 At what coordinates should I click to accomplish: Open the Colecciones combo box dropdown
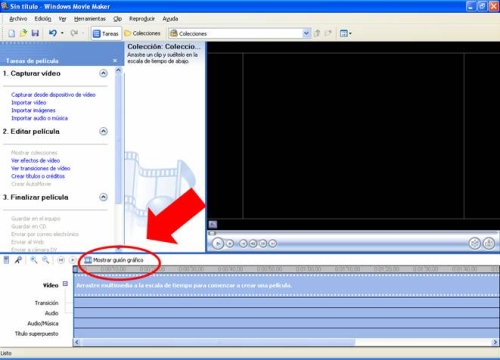[306, 33]
